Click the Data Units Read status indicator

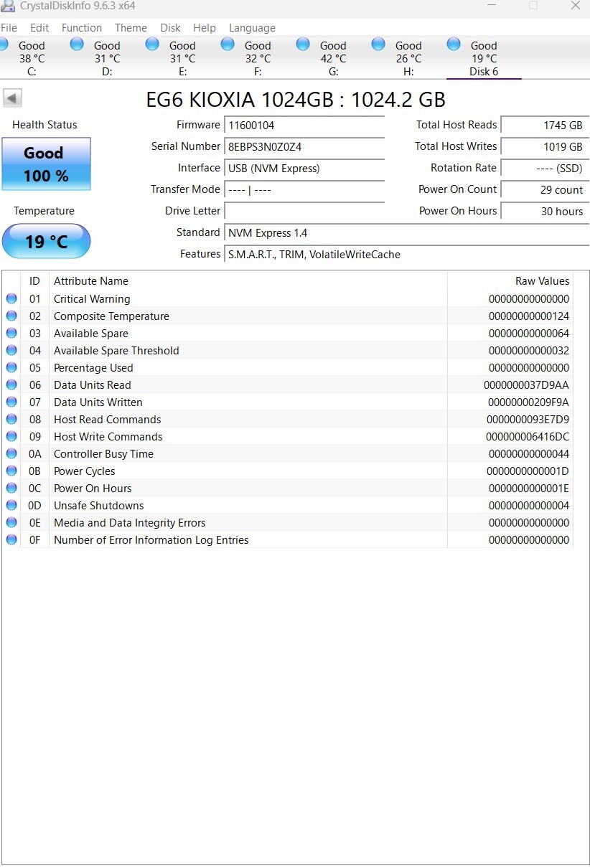(x=11, y=385)
